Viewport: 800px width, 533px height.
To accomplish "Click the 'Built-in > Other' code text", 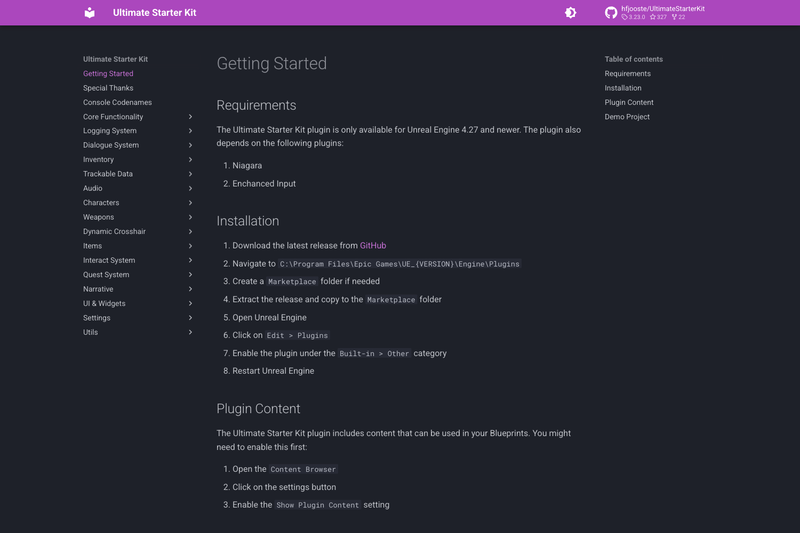I will (x=374, y=353).
